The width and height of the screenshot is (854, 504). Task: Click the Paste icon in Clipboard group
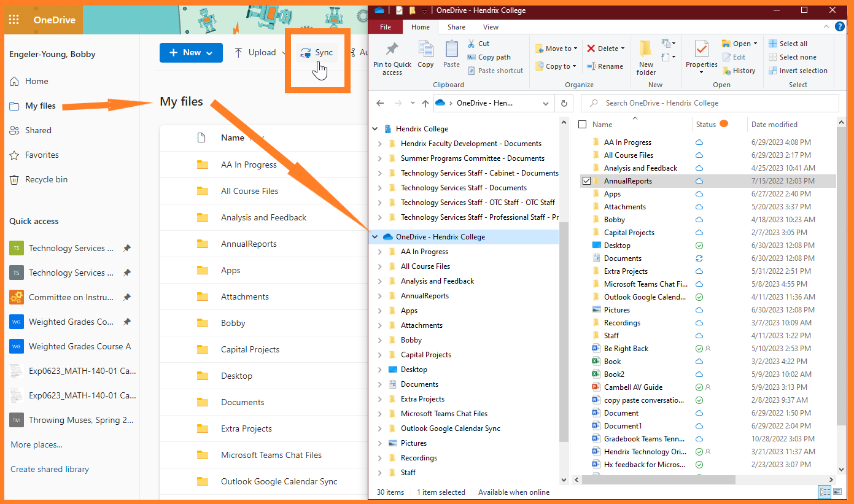point(451,49)
